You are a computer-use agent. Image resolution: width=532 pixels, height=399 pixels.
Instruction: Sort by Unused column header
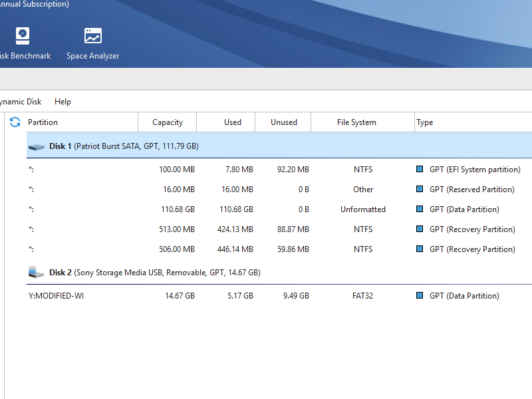click(x=284, y=122)
